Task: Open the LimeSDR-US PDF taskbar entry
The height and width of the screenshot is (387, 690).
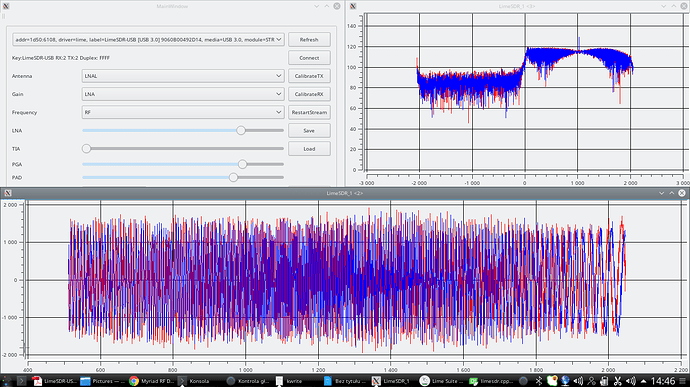Action: click(55, 381)
